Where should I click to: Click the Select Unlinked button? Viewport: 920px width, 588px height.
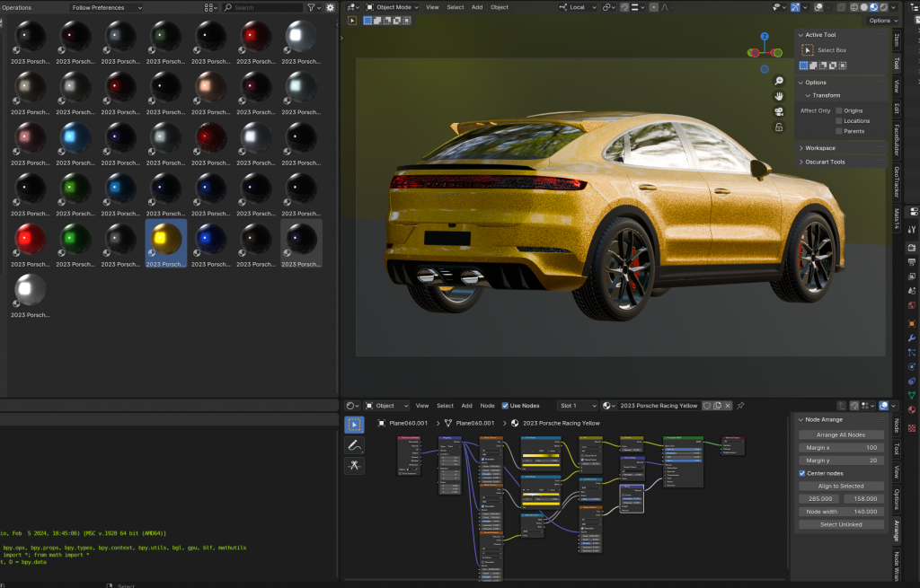[x=840, y=524]
